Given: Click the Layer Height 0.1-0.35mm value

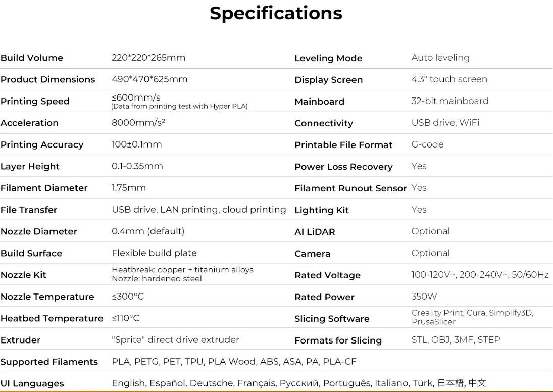Looking at the screenshot, I should tap(137, 166).
